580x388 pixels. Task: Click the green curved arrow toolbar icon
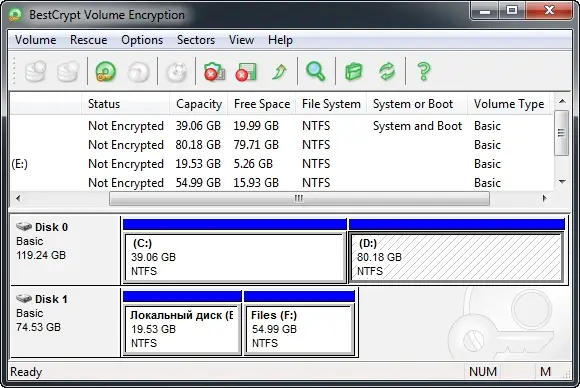click(x=279, y=71)
